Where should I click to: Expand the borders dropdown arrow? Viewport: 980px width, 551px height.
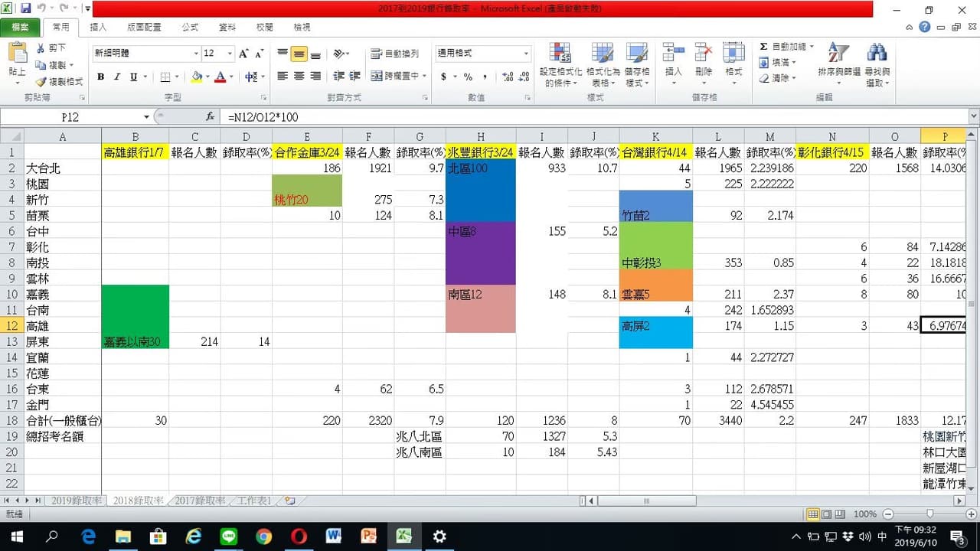click(x=177, y=77)
